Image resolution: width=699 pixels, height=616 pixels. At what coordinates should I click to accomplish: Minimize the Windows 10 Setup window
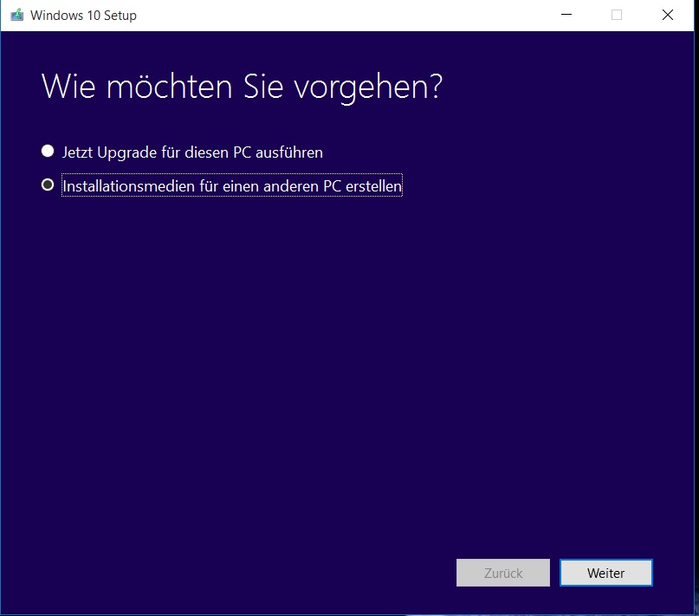(566, 15)
